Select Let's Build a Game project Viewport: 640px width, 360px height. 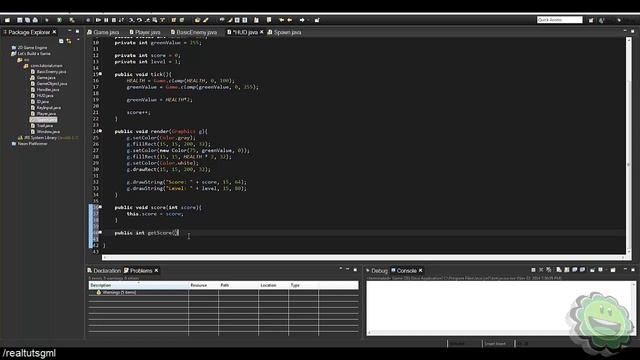[x=31, y=53]
